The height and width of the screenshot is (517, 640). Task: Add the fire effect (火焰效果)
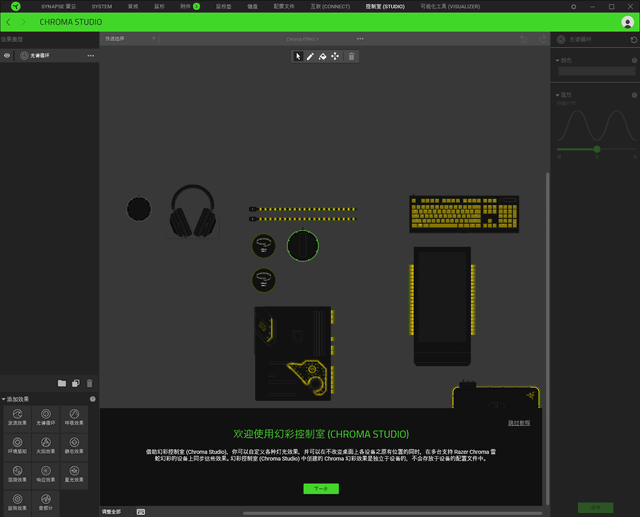click(x=46, y=446)
